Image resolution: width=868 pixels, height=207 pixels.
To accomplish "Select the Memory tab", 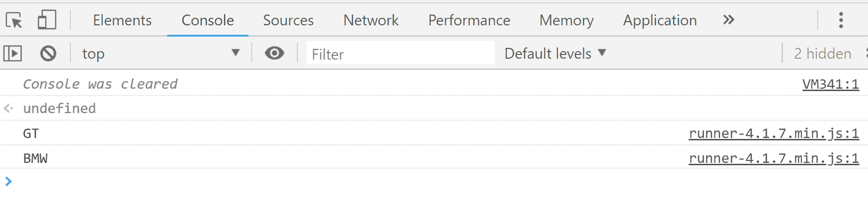I will [x=566, y=20].
